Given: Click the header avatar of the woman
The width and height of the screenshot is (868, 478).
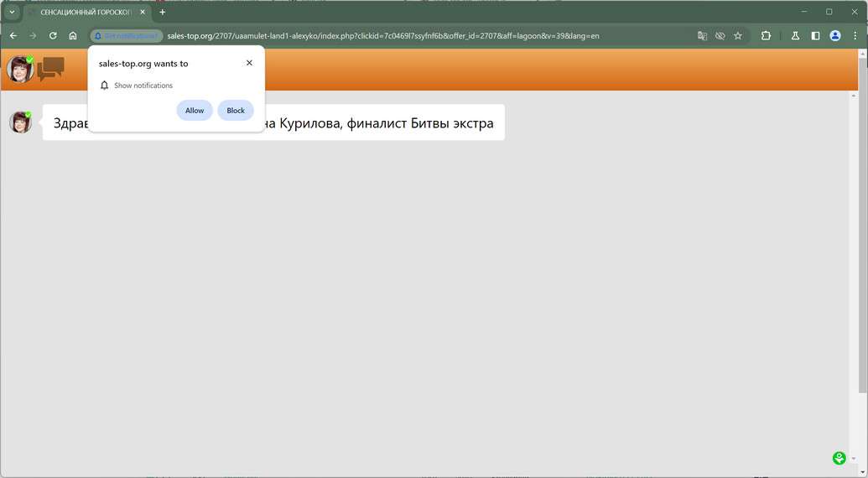Looking at the screenshot, I should [x=20, y=69].
